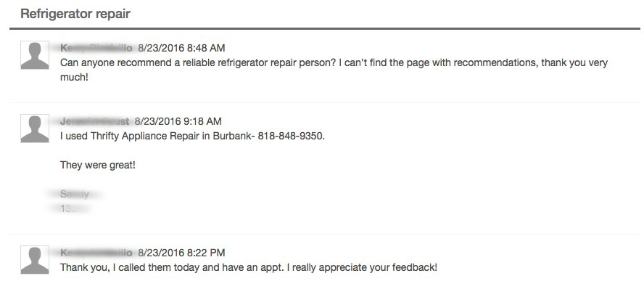Click the word "Burbank" in the second post
Viewport: 644px width, 297px height.
pyautogui.click(x=232, y=136)
